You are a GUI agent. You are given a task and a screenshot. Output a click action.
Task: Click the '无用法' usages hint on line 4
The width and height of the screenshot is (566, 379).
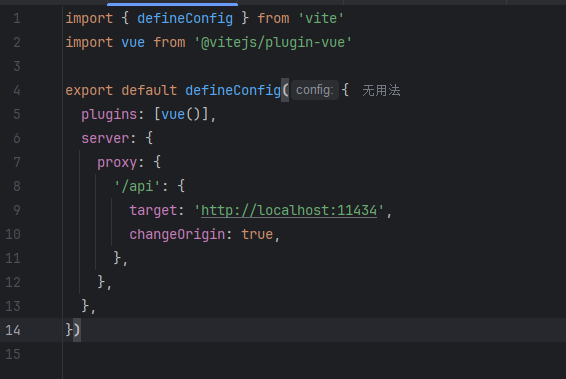coord(381,90)
